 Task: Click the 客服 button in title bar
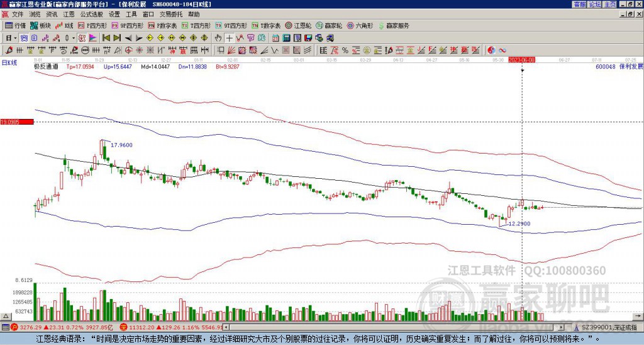[x=579, y=4]
